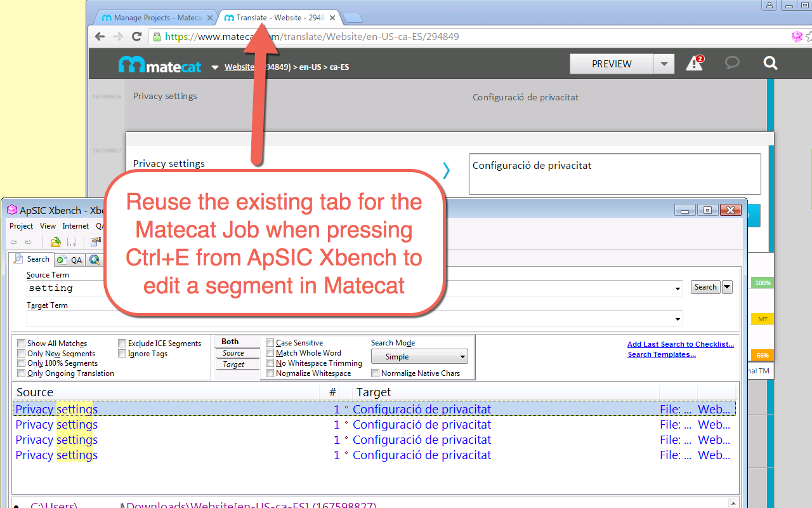Click the blue chevron beside the active segment

[446, 170]
